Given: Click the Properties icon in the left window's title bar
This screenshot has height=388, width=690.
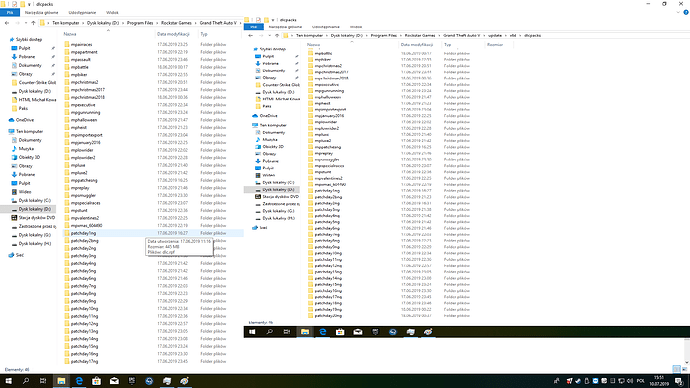Looking at the screenshot, I should [x=14, y=4].
